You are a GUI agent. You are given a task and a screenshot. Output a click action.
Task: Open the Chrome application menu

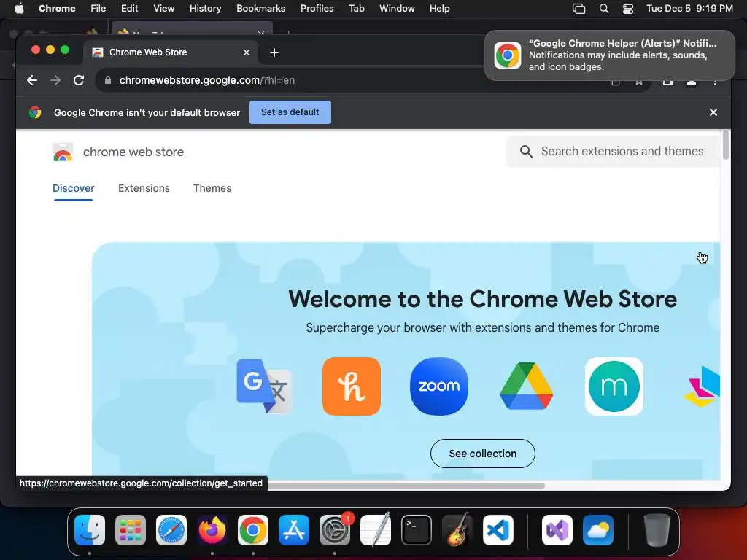[x=57, y=9]
